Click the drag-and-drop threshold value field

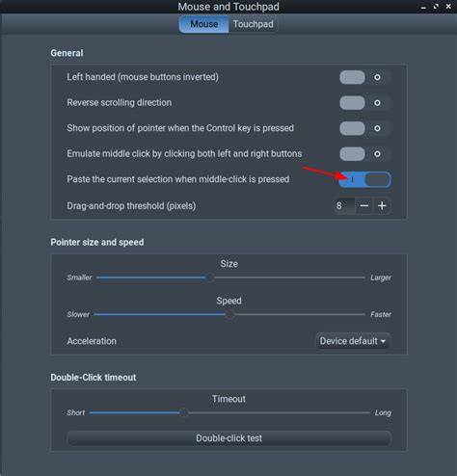click(x=344, y=206)
